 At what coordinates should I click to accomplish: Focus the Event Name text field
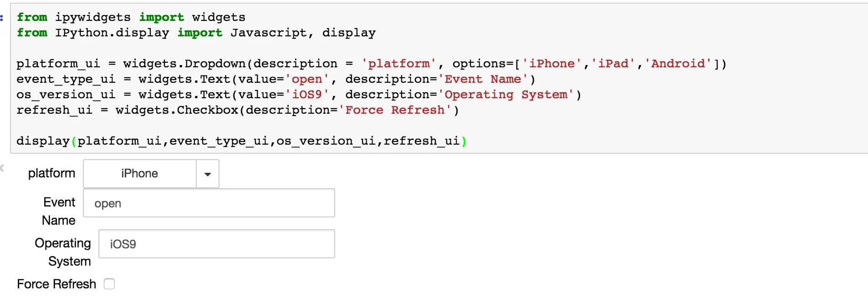click(x=209, y=203)
